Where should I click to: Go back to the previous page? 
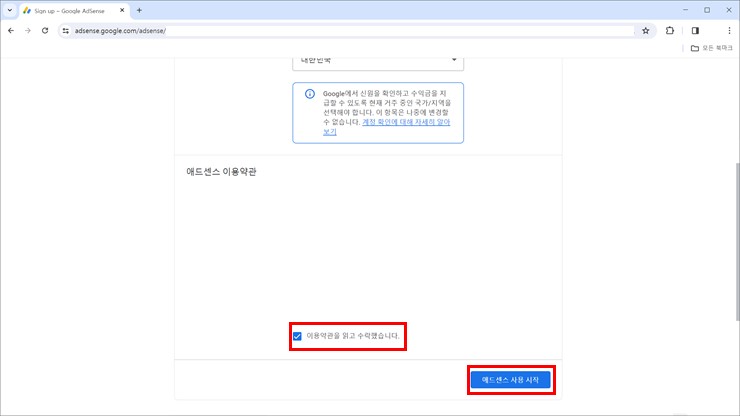tap(11, 31)
